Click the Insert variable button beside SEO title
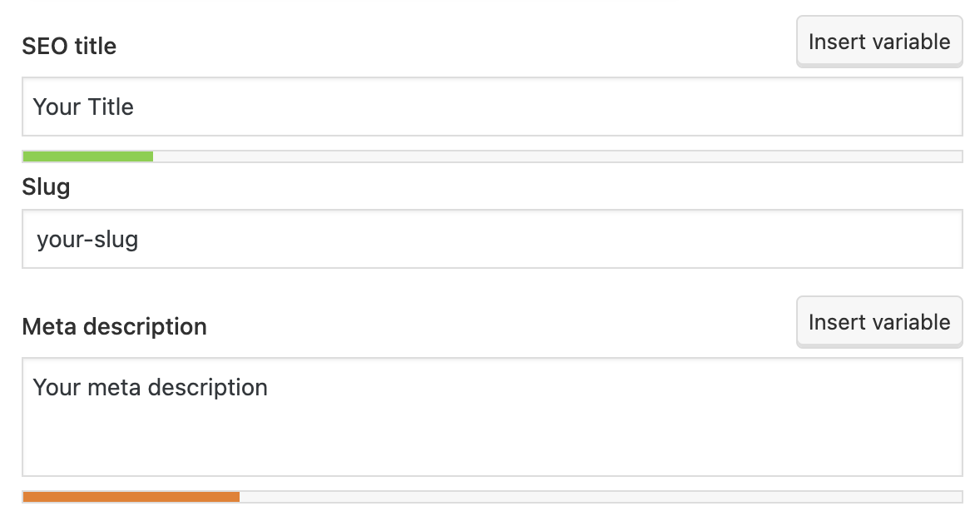The image size is (980, 526). 879,41
